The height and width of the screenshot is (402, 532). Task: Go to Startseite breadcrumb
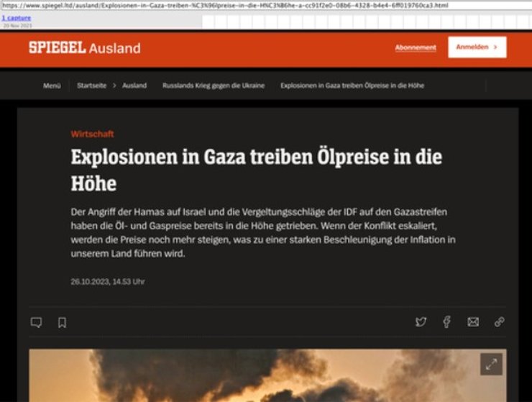pyautogui.click(x=91, y=86)
